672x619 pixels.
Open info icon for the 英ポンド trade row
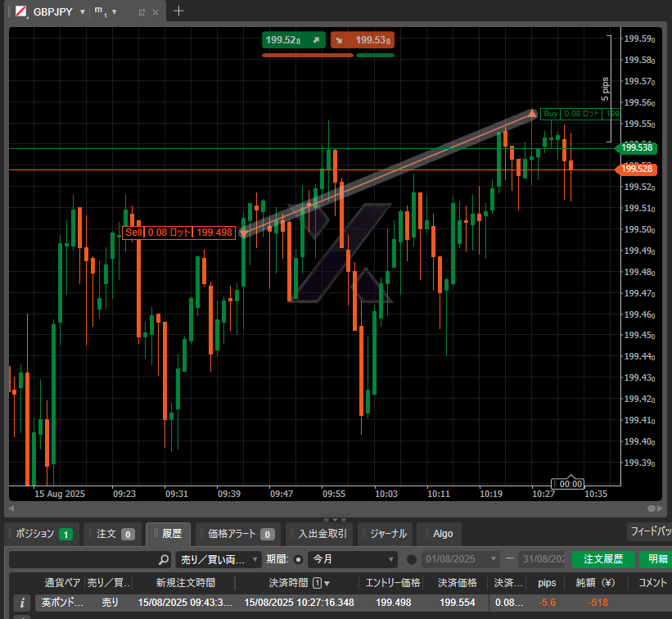[24, 603]
